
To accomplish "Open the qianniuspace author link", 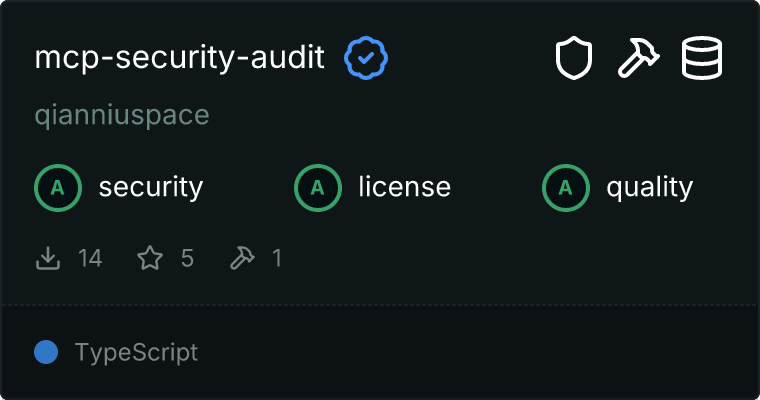I will point(122,115).
